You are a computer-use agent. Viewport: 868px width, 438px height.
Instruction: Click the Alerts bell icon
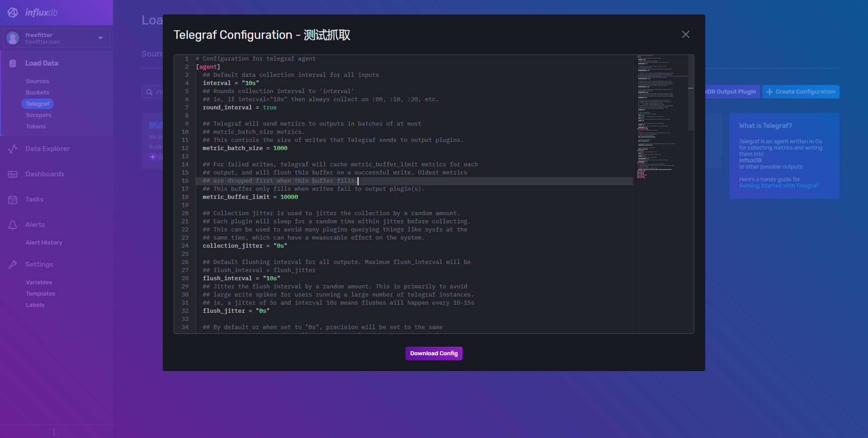click(13, 225)
